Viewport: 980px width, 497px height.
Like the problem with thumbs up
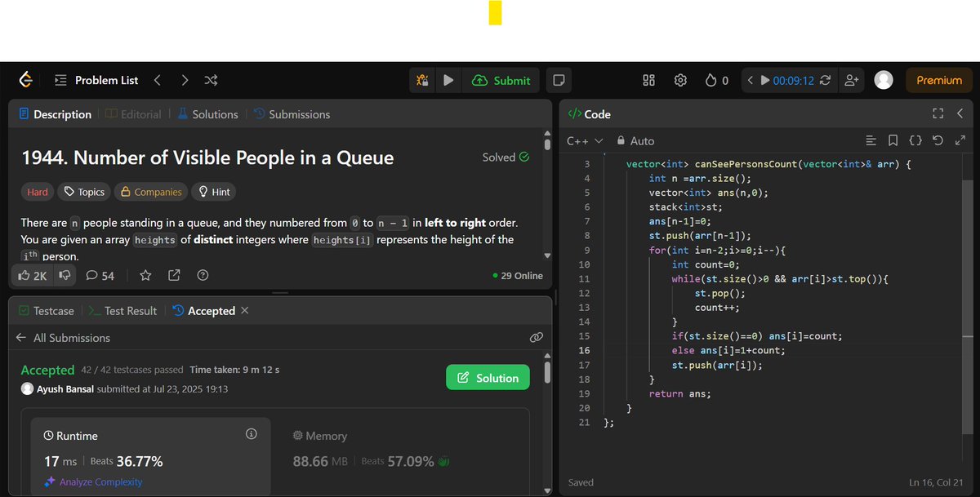[x=33, y=276]
